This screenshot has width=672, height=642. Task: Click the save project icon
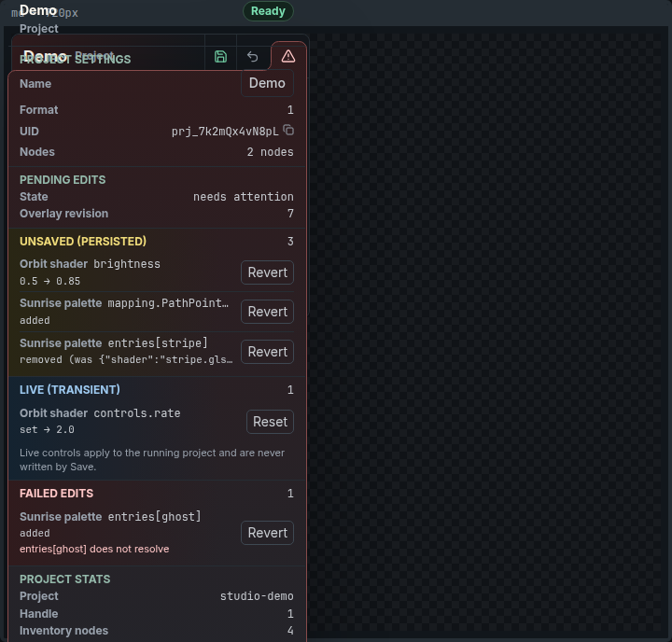tap(220, 57)
